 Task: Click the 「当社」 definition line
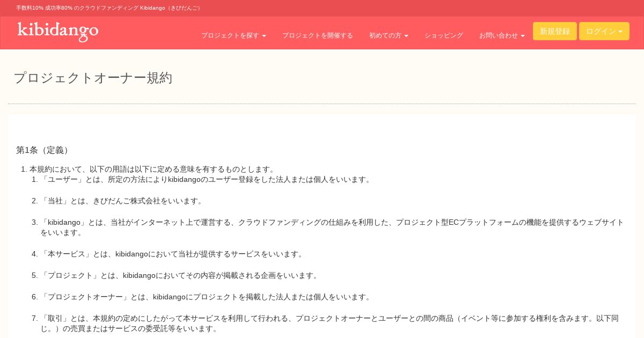click(123, 201)
